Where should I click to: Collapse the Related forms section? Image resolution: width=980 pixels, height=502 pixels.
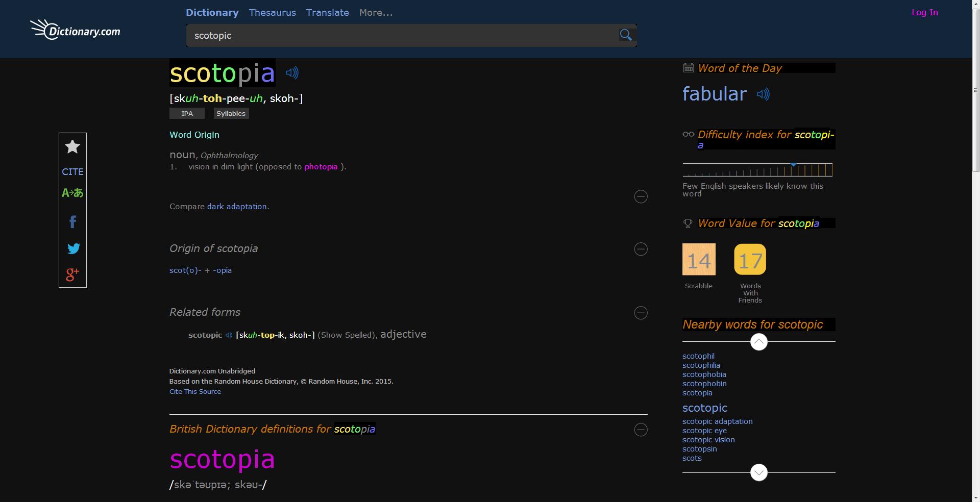tap(641, 313)
